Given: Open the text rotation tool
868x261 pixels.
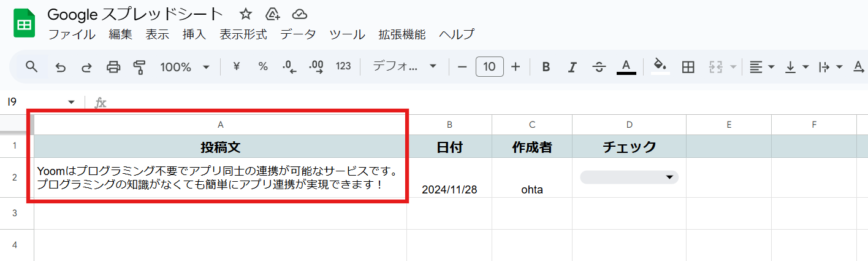Looking at the screenshot, I should click(860, 67).
